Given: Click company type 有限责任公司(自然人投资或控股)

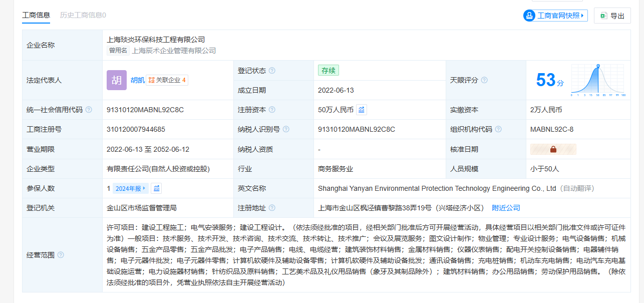Looking at the screenshot, I should click(158, 169).
